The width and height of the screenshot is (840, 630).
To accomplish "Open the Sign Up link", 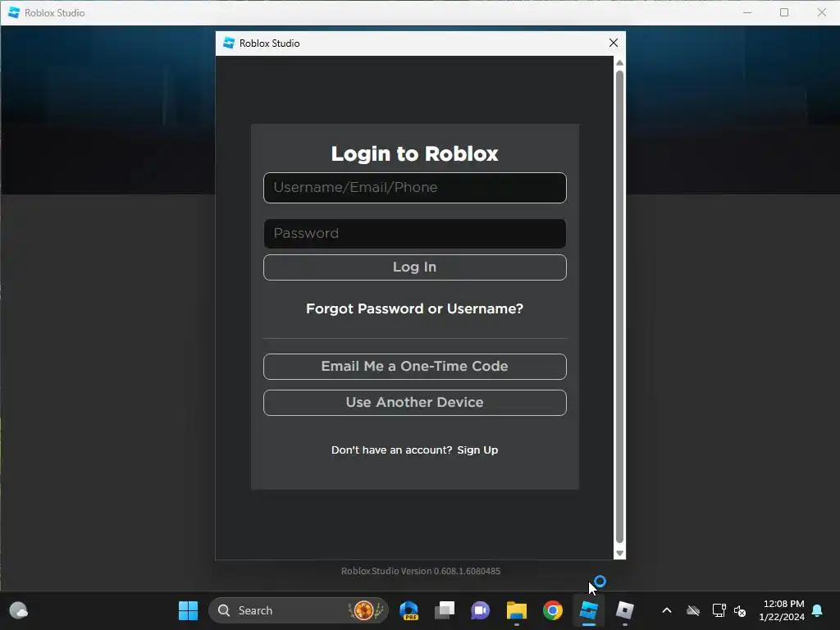I will (x=477, y=450).
